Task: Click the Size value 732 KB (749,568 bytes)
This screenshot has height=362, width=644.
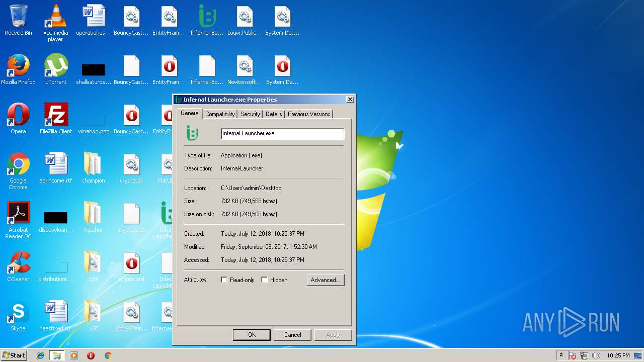Action: click(249, 201)
